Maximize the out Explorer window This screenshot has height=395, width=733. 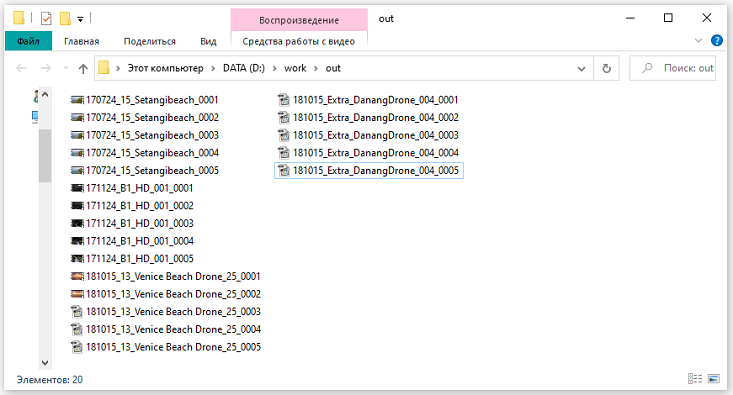coord(668,18)
